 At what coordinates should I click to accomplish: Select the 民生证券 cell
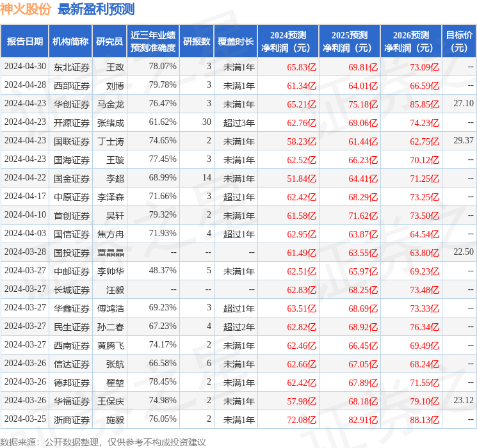(72, 327)
